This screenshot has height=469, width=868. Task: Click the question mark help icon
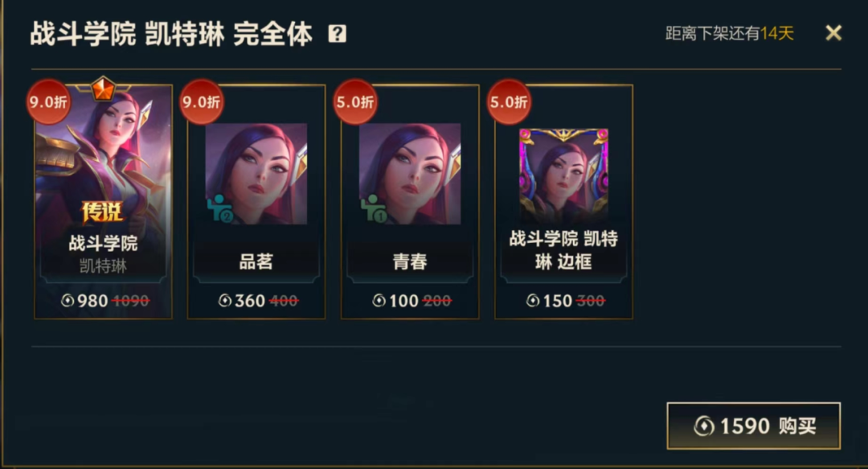(337, 34)
